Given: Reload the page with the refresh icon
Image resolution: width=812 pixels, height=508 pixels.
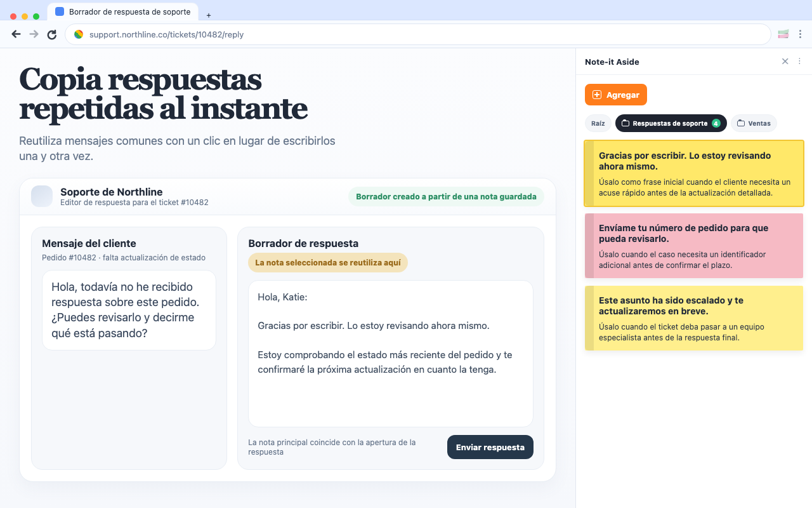Looking at the screenshot, I should (51, 34).
